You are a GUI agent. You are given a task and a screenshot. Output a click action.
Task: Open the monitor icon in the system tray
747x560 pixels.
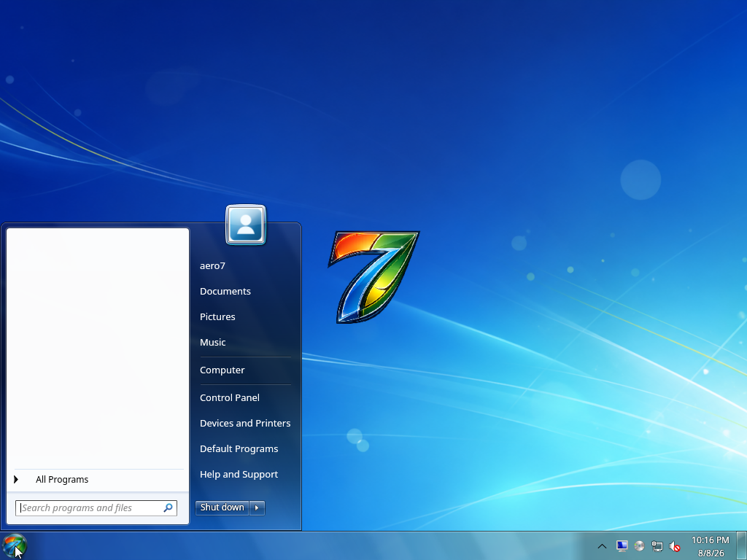pyautogui.click(x=622, y=546)
